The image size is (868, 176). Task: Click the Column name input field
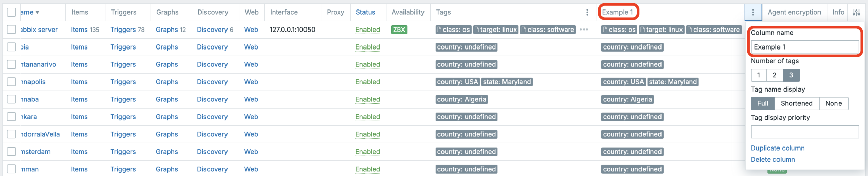coord(804,47)
